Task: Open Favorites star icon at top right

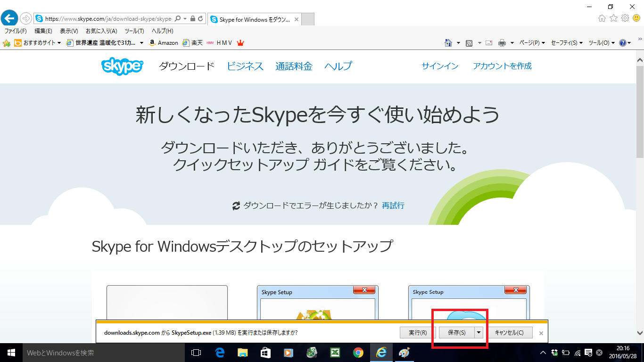Action: (613, 18)
